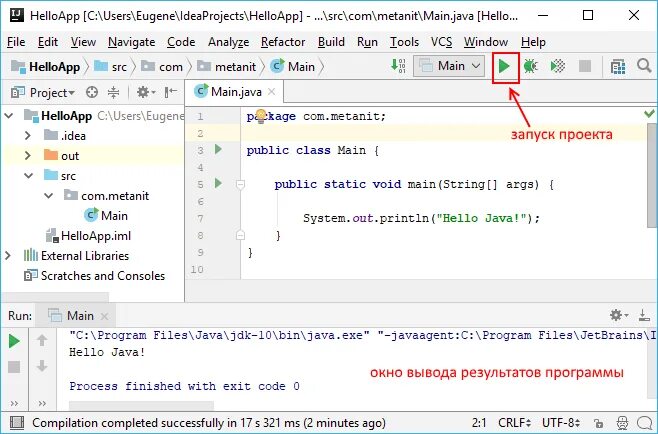Screen dimensions: 658x434
Task: Collapse the com.metanit package
Action: pyautogui.click(x=49, y=196)
